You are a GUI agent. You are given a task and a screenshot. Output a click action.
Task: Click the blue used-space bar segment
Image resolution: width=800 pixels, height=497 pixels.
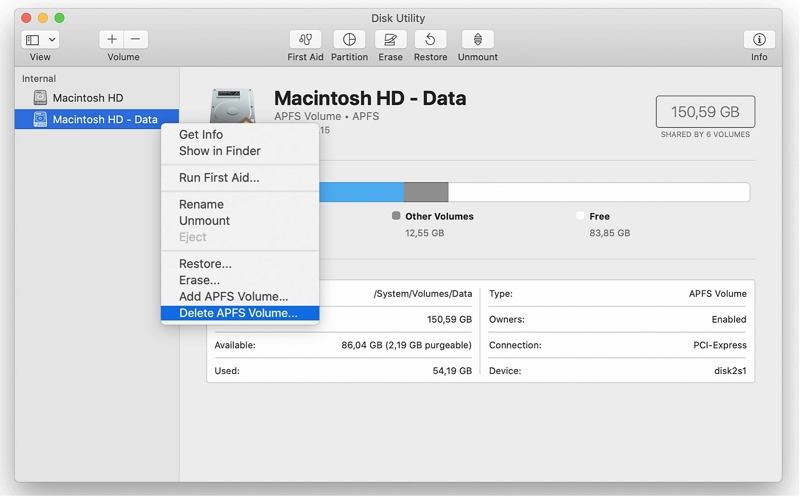pyautogui.click(x=361, y=192)
